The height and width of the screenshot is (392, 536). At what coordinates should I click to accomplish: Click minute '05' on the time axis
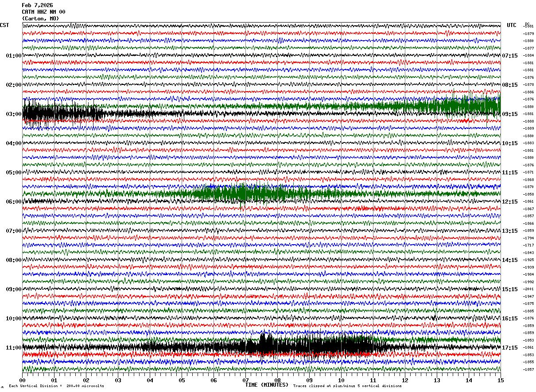click(182, 380)
